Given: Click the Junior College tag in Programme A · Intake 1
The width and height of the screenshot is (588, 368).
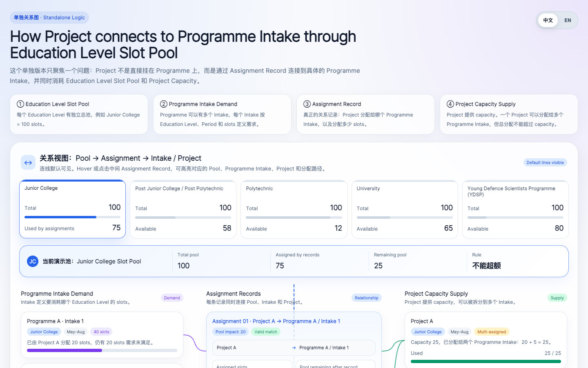Looking at the screenshot, I should (44, 332).
